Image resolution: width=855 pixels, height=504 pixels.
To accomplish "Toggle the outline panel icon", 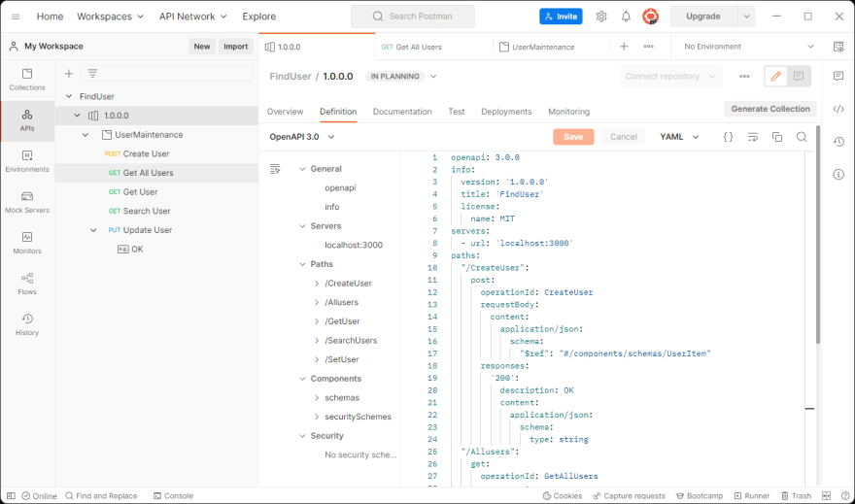I will [x=275, y=169].
